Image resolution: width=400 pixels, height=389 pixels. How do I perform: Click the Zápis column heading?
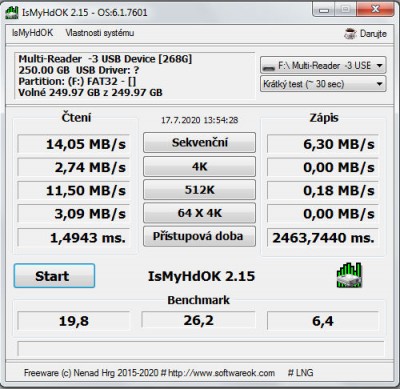[x=324, y=118]
